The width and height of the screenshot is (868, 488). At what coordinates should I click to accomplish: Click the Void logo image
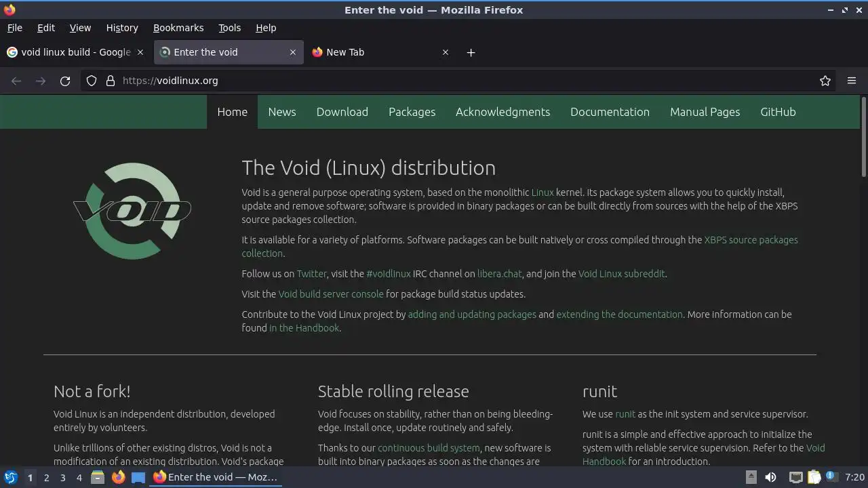coord(132,211)
